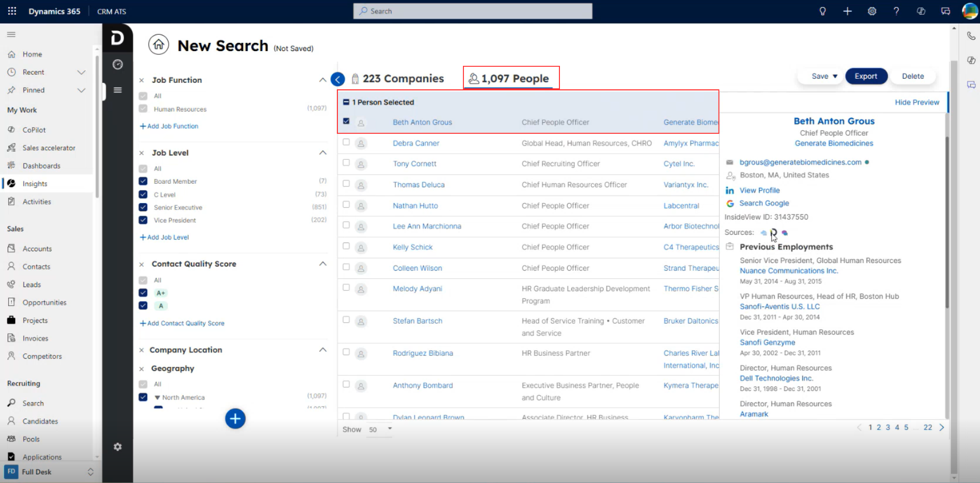Click the Add Job Function link
Image resolution: width=980 pixels, height=483 pixels.
pos(169,126)
